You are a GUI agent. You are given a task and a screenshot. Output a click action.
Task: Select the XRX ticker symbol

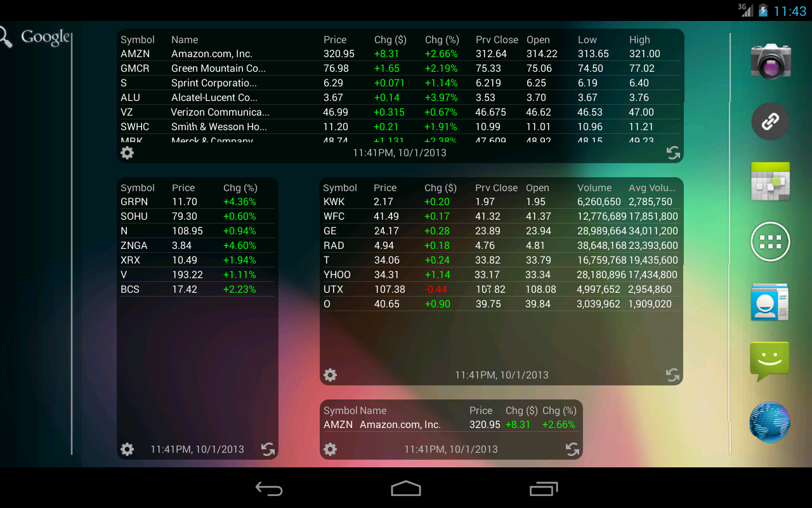click(x=130, y=260)
